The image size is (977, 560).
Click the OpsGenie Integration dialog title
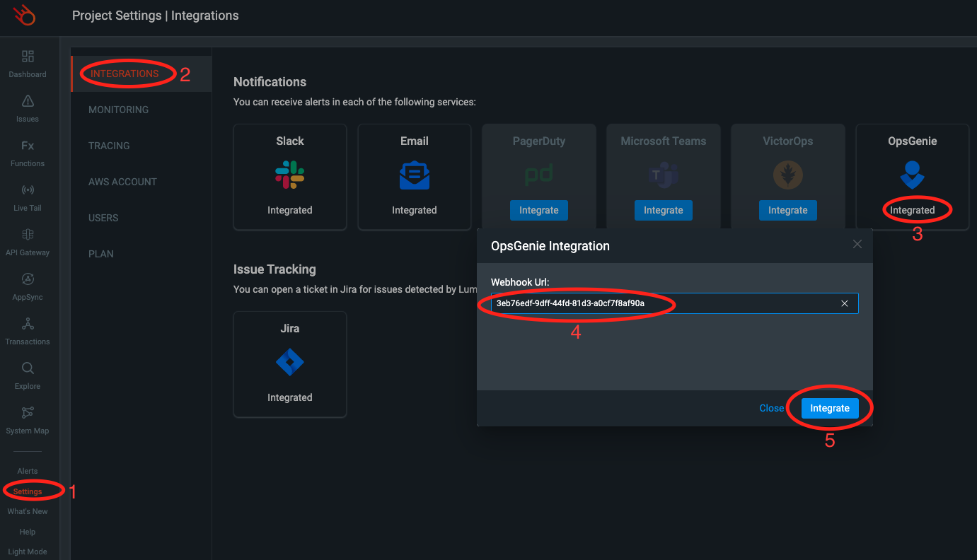click(550, 246)
